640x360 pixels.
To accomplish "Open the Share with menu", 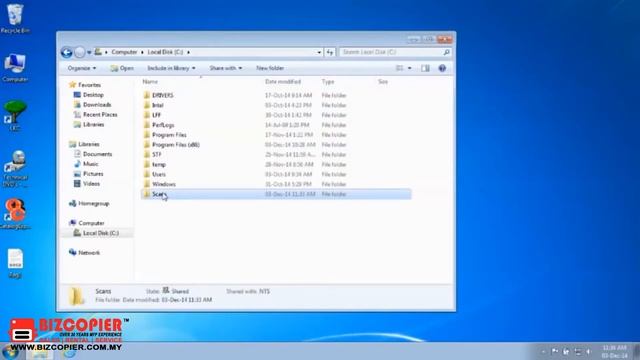I will pos(225,68).
